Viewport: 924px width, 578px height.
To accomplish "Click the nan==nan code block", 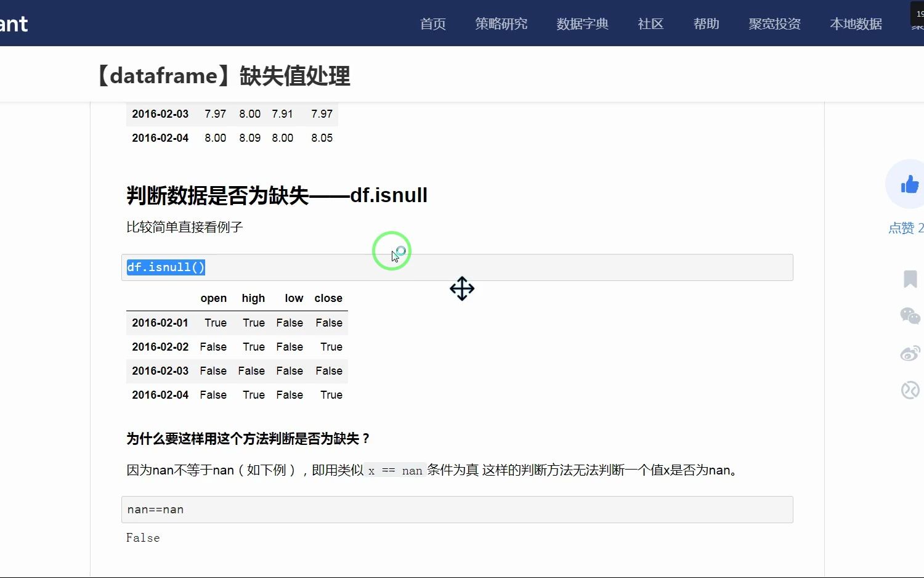I will pos(155,509).
